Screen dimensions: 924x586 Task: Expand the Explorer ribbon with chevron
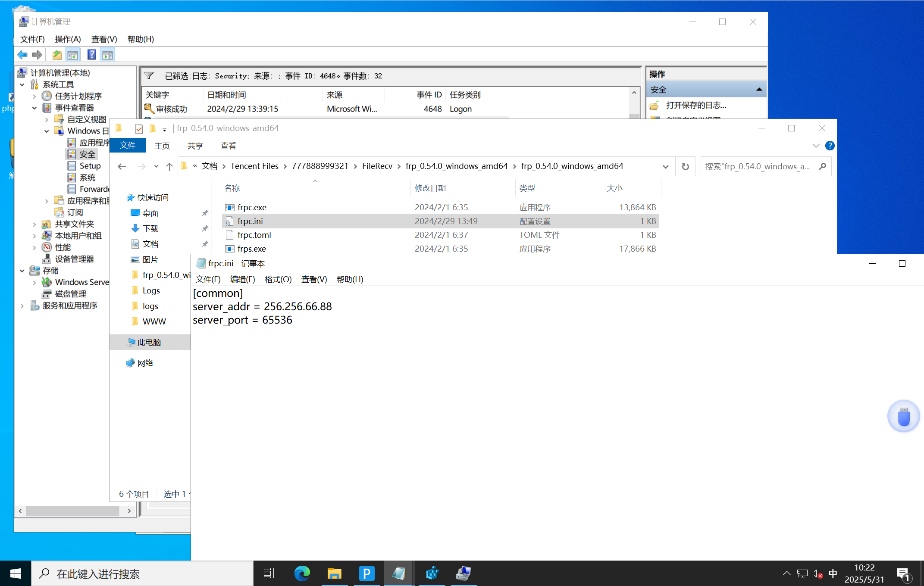(x=815, y=146)
